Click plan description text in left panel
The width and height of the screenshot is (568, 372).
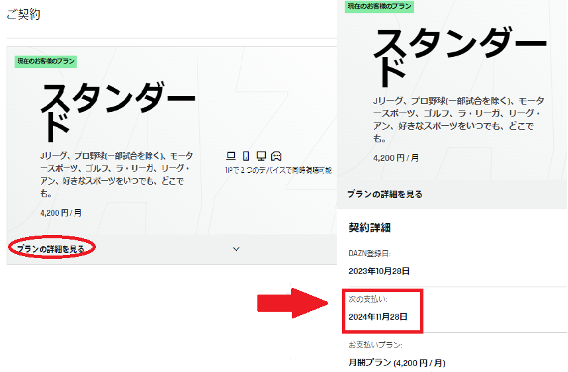point(117,175)
